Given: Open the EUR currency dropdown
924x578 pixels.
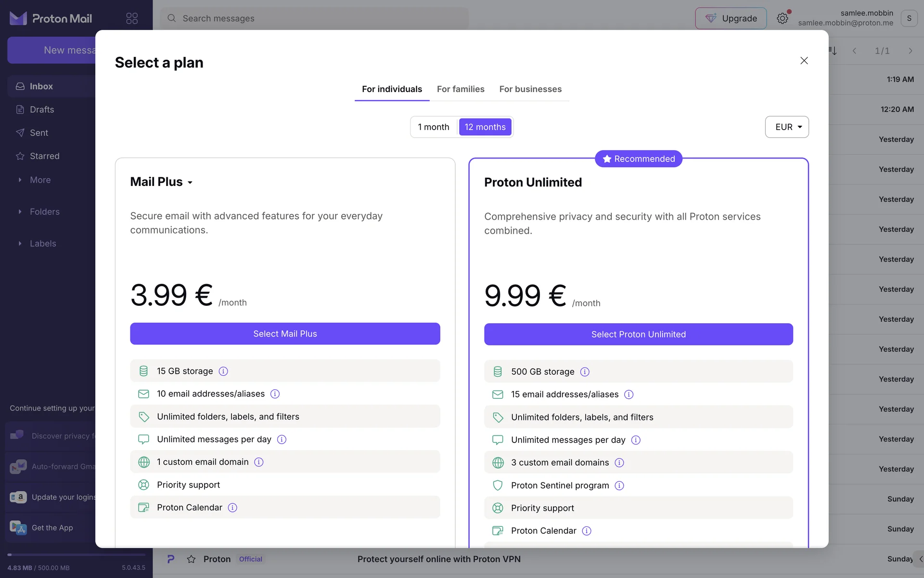Looking at the screenshot, I should click(787, 127).
